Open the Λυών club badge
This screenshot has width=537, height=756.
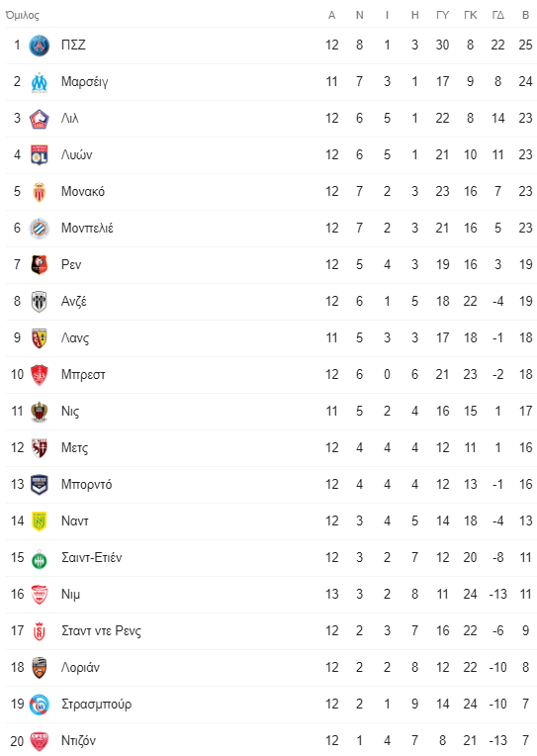pyautogui.click(x=39, y=155)
